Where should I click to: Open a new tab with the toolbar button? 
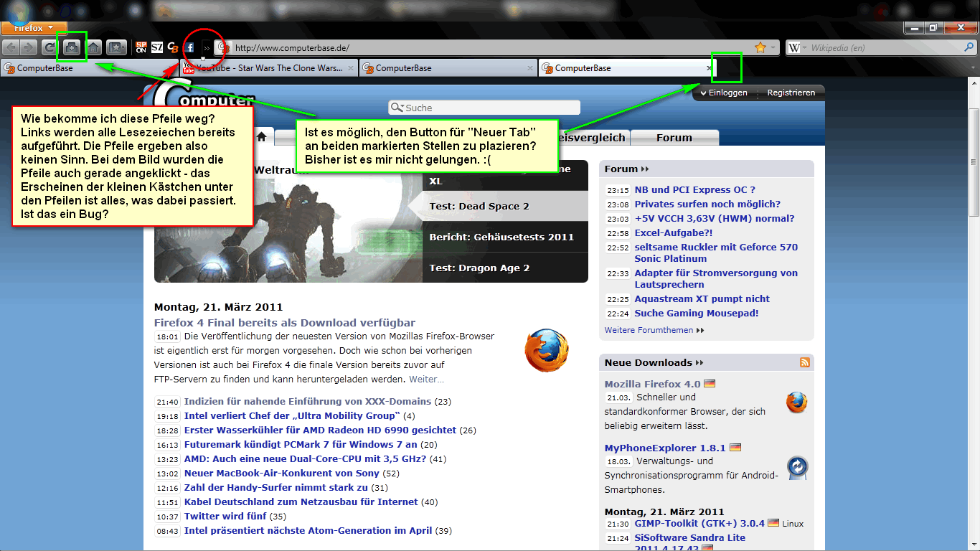(x=72, y=48)
